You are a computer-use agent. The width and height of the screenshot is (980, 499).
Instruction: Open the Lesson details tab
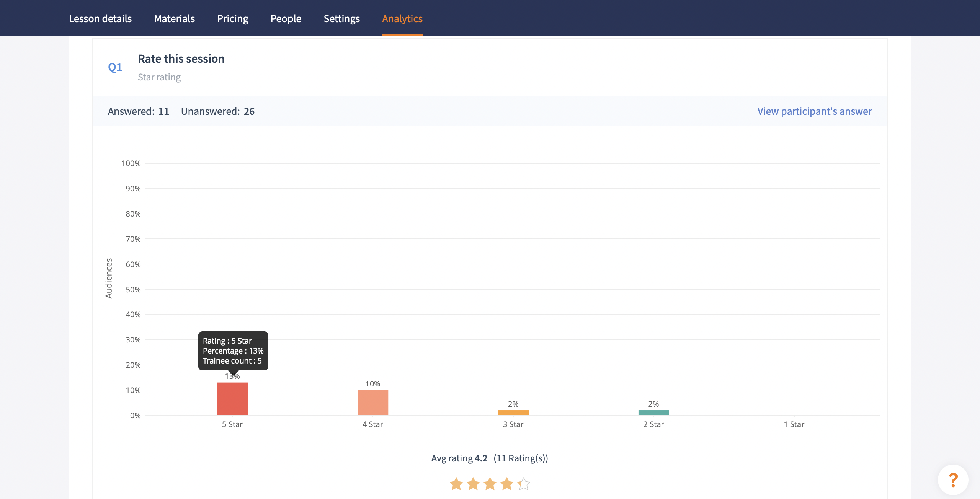tap(100, 18)
